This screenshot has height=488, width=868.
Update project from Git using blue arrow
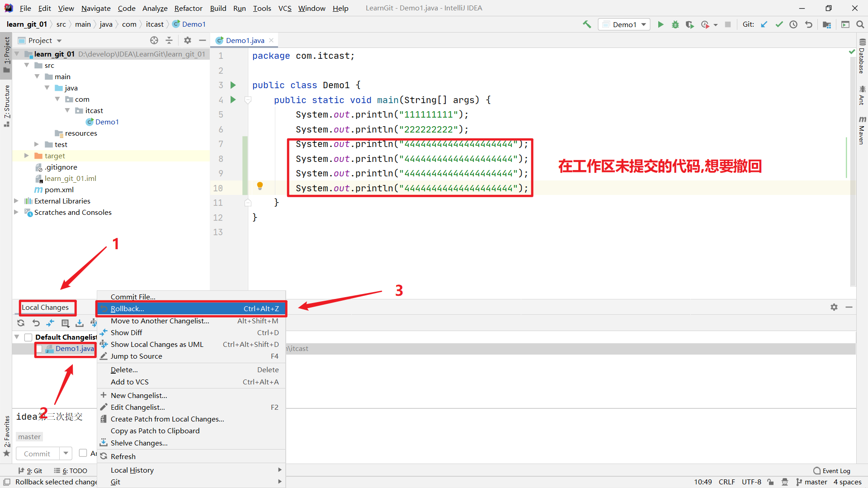click(764, 24)
